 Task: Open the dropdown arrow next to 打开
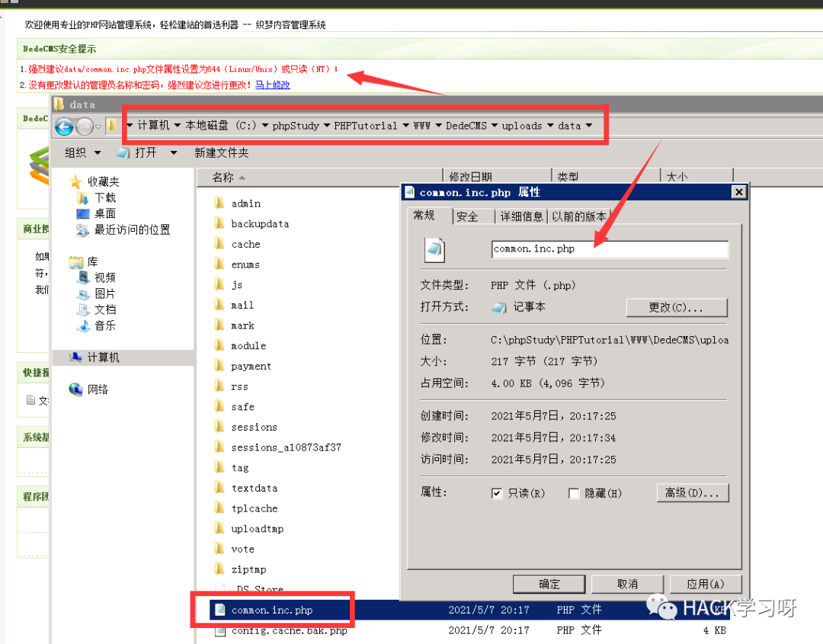pyautogui.click(x=174, y=152)
